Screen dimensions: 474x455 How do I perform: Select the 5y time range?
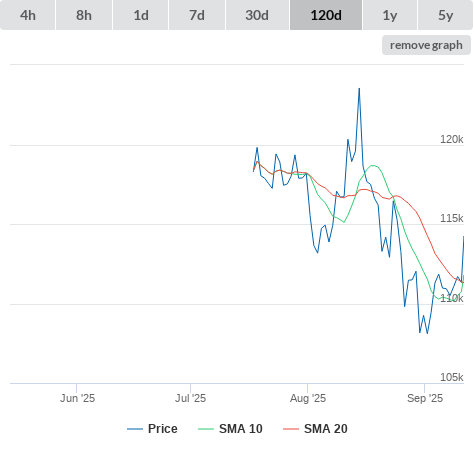(x=445, y=15)
